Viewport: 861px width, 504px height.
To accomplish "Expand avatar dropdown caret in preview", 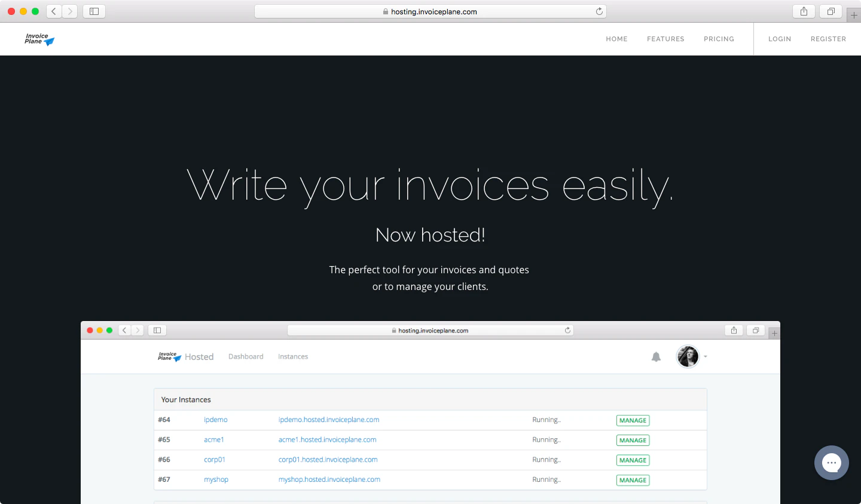I will click(x=706, y=357).
